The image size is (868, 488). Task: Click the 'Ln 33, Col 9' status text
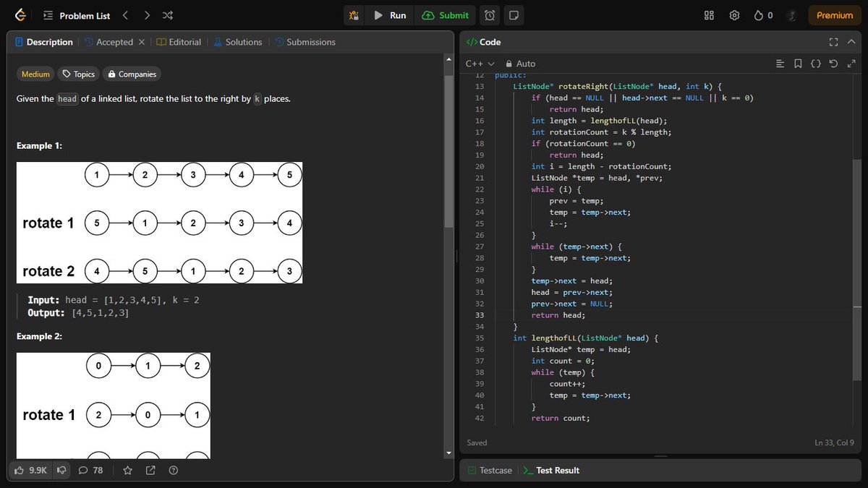pos(834,442)
